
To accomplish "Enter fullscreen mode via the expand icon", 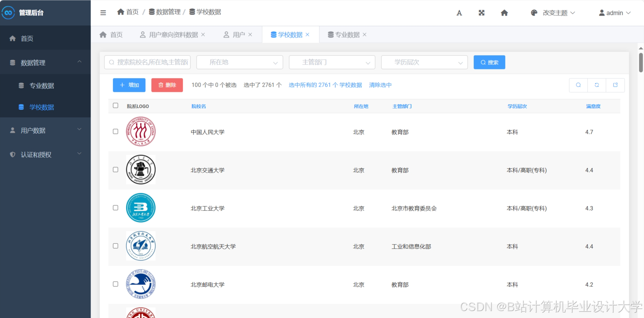I will tap(481, 12).
